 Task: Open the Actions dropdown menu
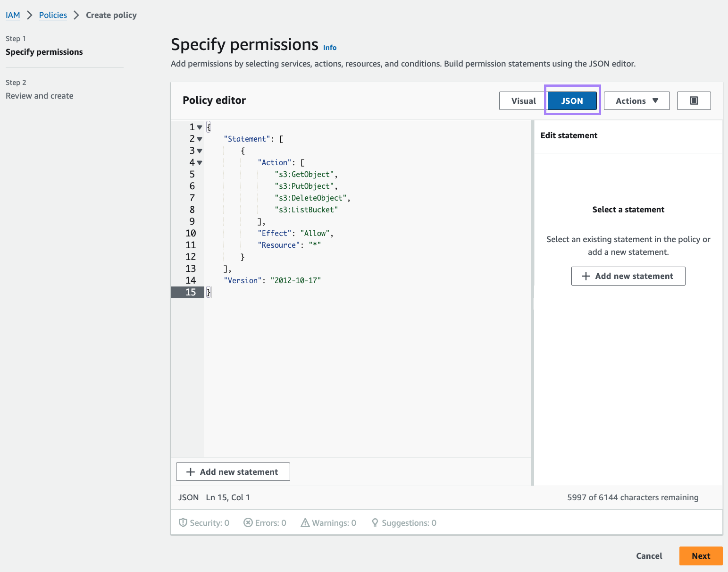[636, 101]
